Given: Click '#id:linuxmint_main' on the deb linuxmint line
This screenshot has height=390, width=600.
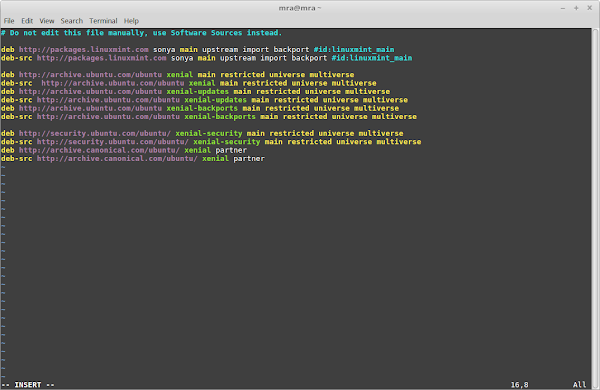Looking at the screenshot, I should [x=354, y=50].
